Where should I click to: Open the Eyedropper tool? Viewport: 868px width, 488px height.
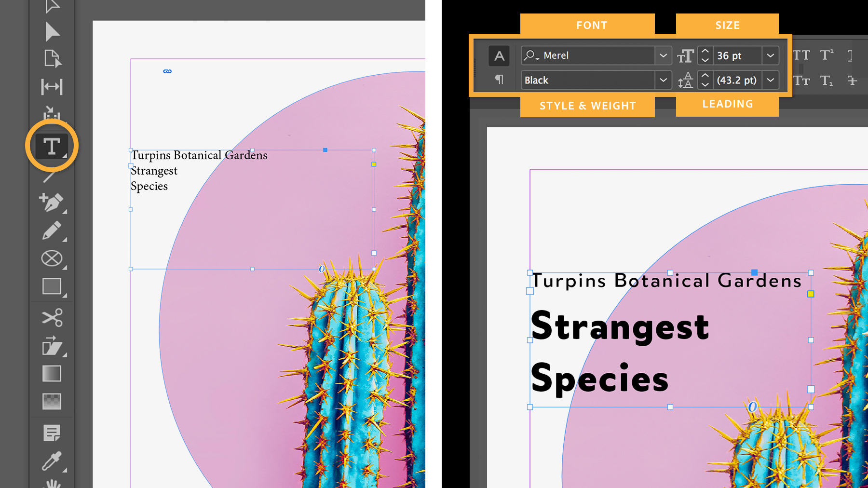click(52, 461)
